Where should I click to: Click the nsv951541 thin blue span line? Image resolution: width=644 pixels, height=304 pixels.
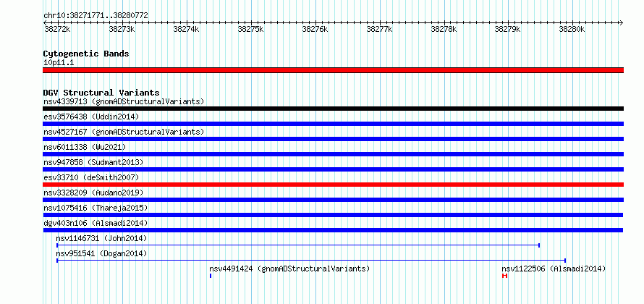point(311,261)
